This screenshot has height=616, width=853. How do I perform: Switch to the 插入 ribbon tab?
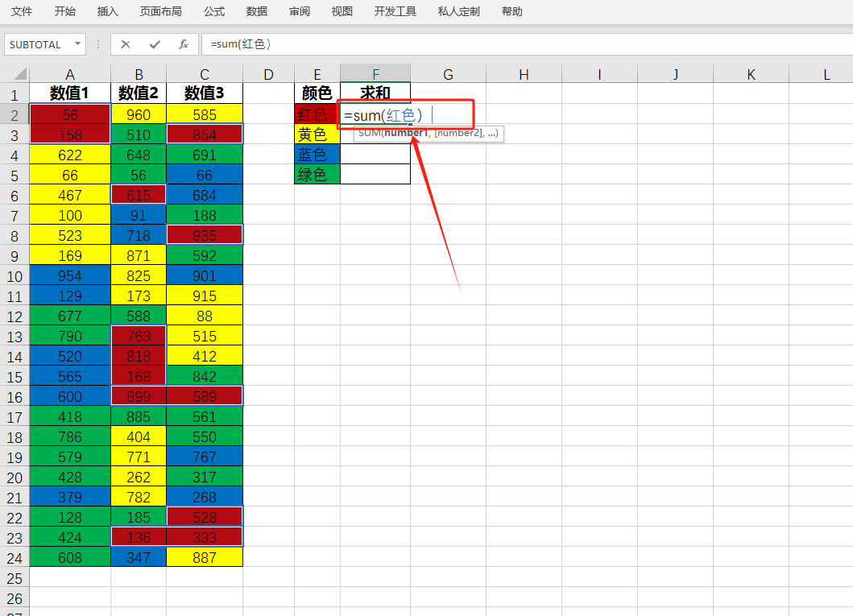click(108, 11)
